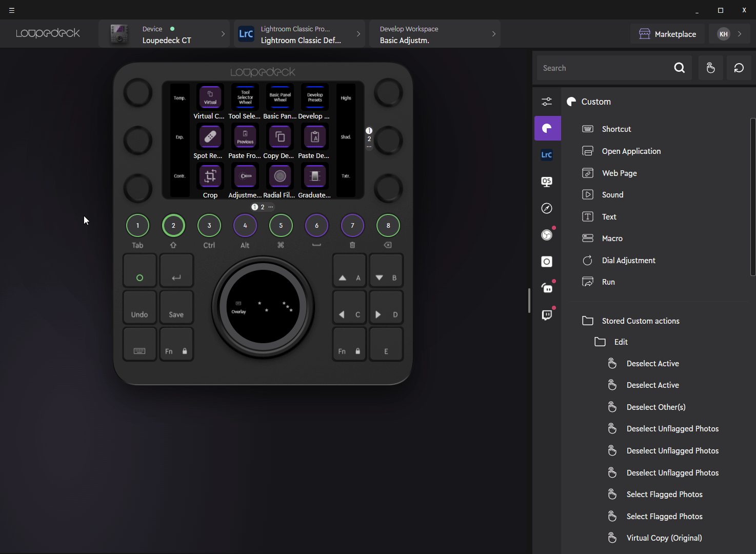The image size is (756, 554).
Task: Click the Undo key on device
Action: point(140,308)
